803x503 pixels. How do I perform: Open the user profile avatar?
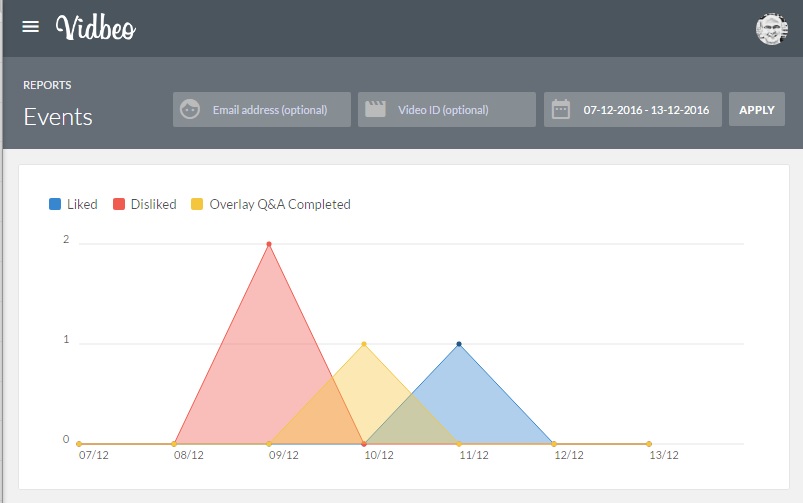point(771,28)
